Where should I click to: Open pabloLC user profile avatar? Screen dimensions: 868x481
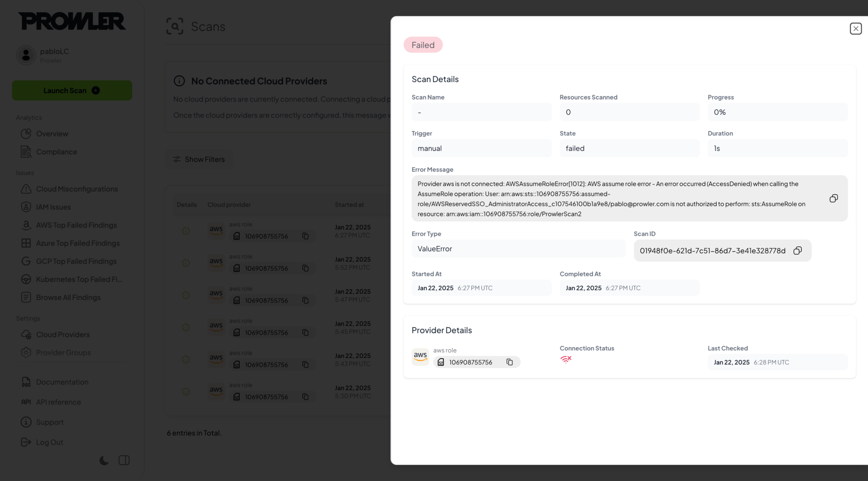26,55
